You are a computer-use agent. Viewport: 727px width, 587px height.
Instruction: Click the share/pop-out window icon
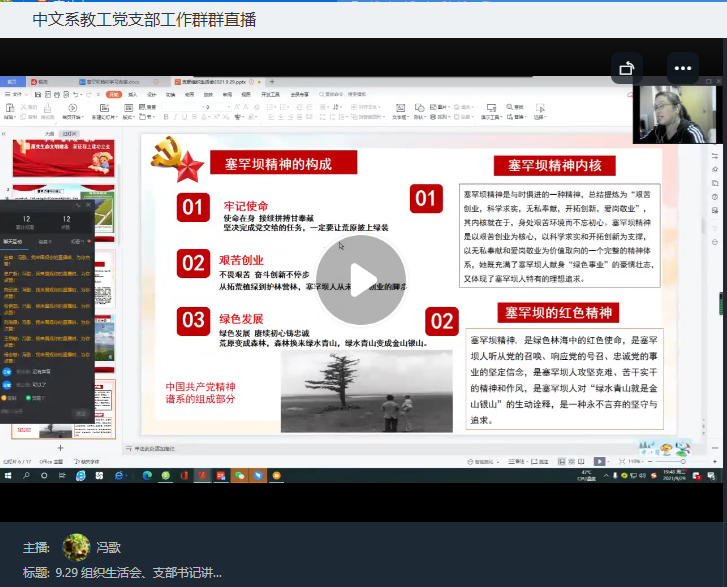click(x=627, y=69)
